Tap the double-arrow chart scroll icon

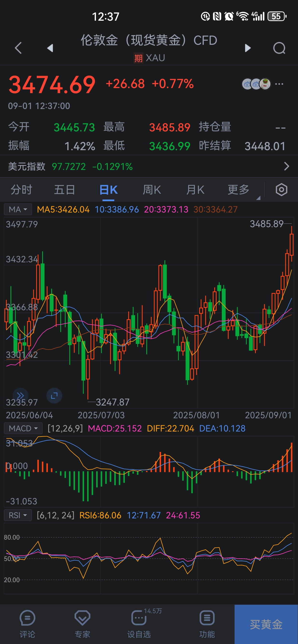[x=20, y=395]
